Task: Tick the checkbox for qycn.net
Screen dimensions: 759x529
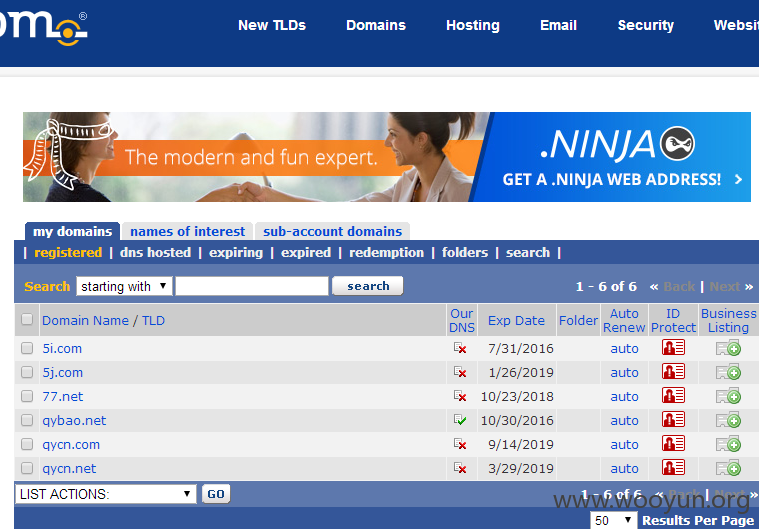Action: (27, 468)
